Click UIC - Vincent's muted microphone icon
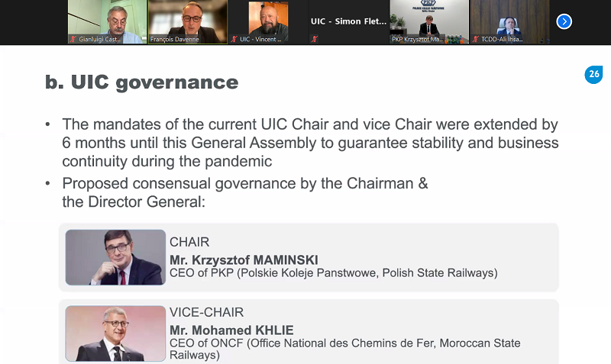 pyautogui.click(x=234, y=39)
